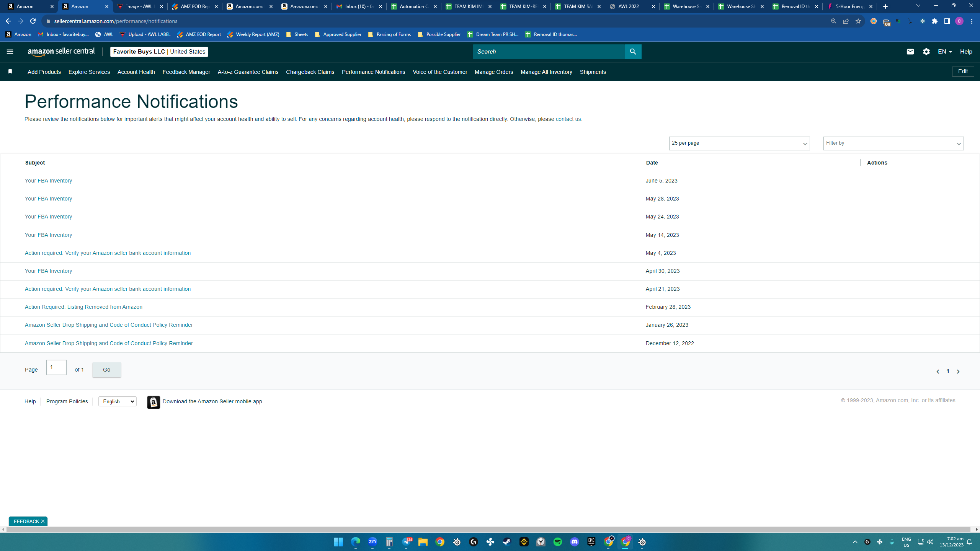Open the Weekly Report (AMZ) bookmark
Screen dimensions: 980x551
point(253,34)
